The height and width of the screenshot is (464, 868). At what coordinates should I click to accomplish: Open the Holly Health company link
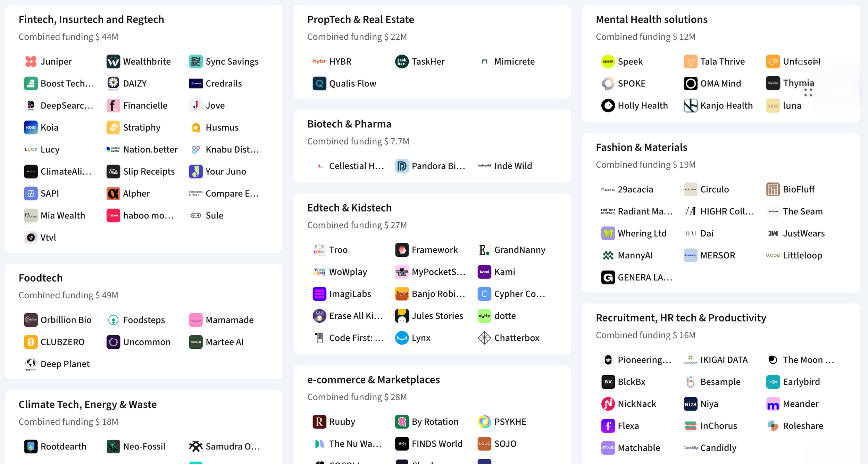coord(635,106)
